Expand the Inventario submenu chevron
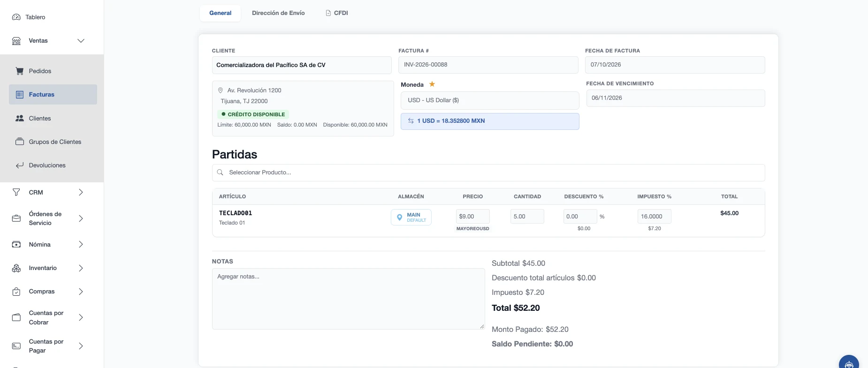The height and width of the screenshot is (368, 868). click(81, 268)
